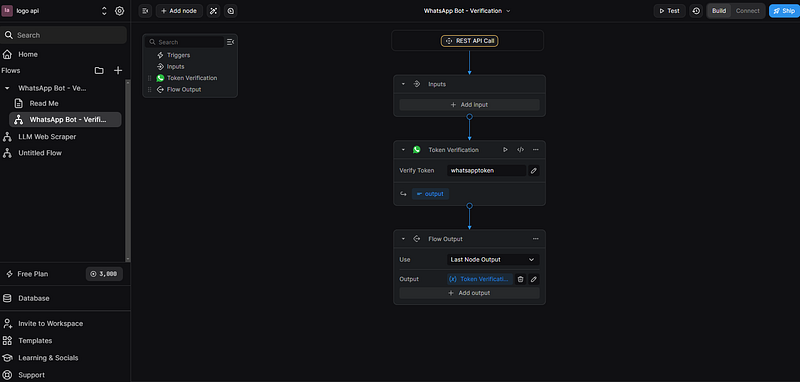The height and width of the screenshot is (382, 800).
Task: Click the Flow Output node arrow icon
Action: [x=416, y=239]
